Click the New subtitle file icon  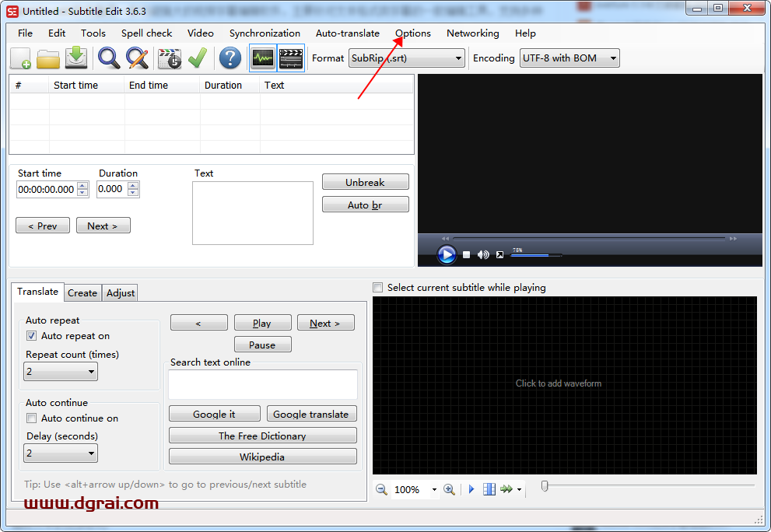click(x=20, y=58)
